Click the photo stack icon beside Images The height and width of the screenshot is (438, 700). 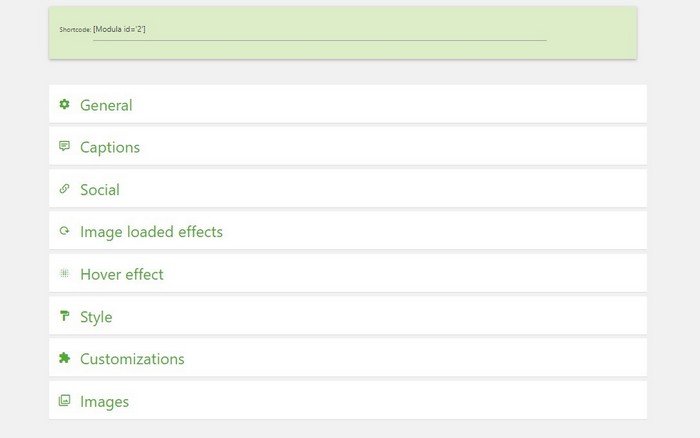[64, 400]
